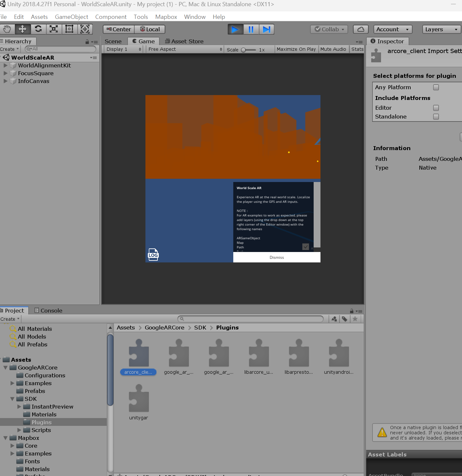This screenshot has width=462, height=476.
Task: Open WorldScaleAR scene options menu
Action: click(93, 58)
